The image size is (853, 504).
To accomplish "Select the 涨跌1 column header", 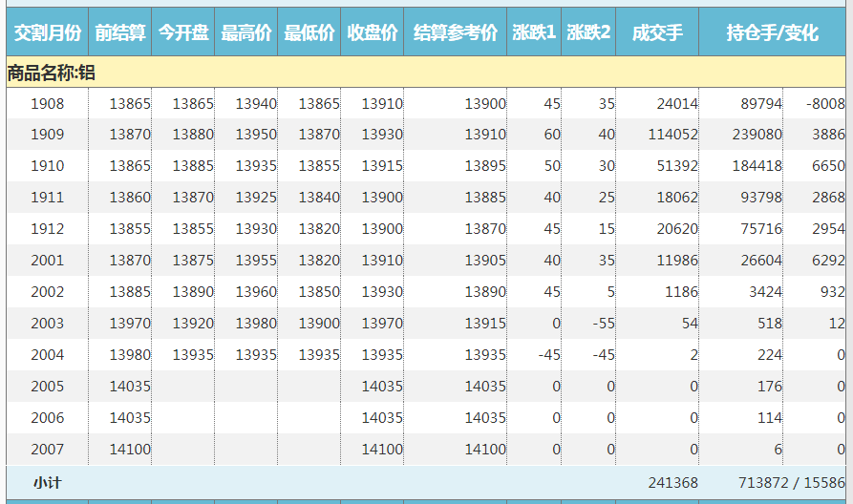I will coord(534,32).
